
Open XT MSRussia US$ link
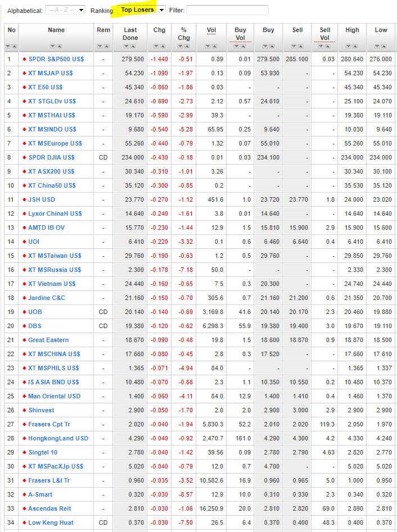pos(55,270)
